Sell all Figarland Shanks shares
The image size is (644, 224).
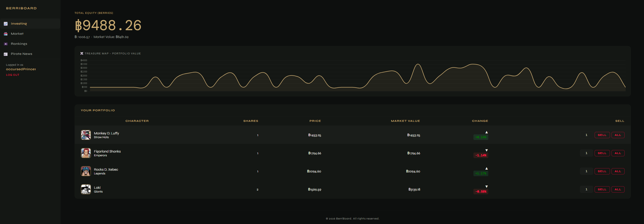618,153
